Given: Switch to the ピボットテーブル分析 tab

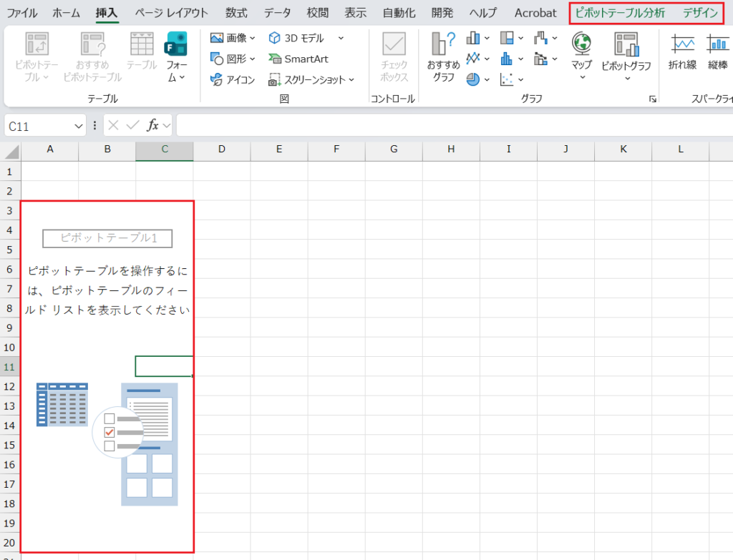Looking at the screenshot, I should click(x=620, y=13).
